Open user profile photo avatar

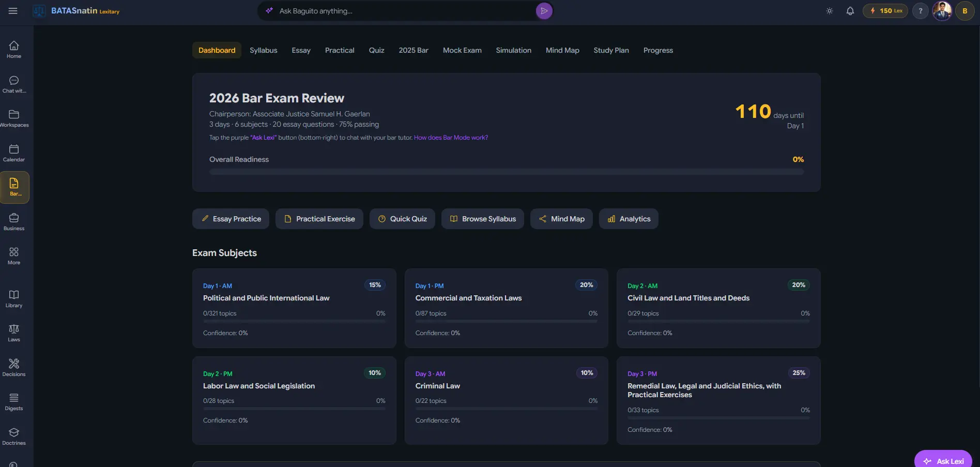tap(942, 11)
